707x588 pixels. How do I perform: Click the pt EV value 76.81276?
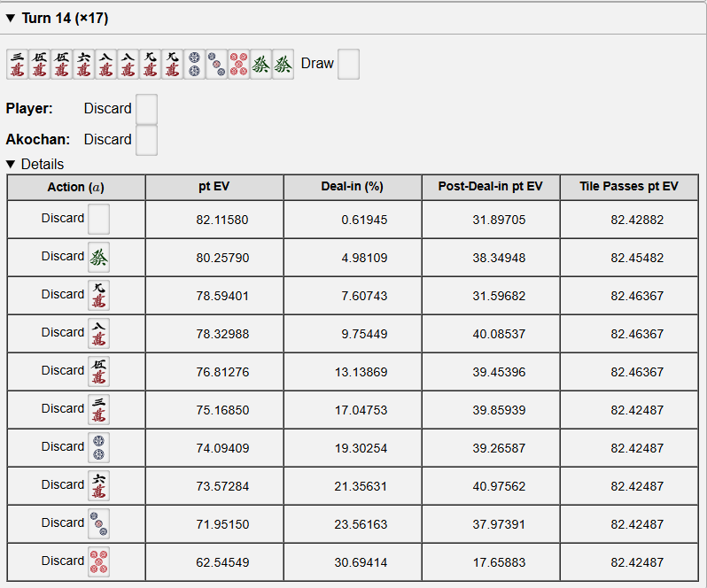pos(221,372)
